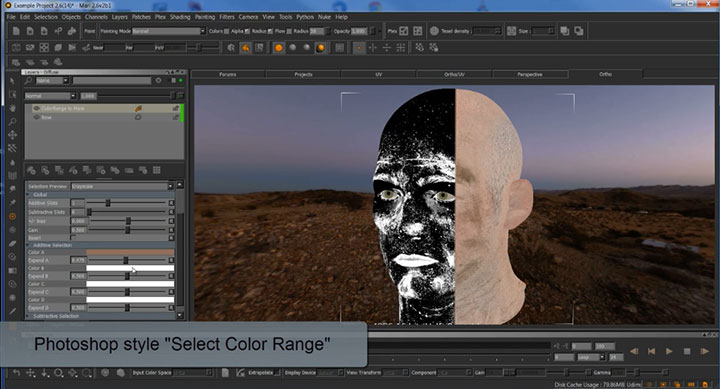Open the Loop playback mode dropdown
720x389 pixels.
pos(591,357)
